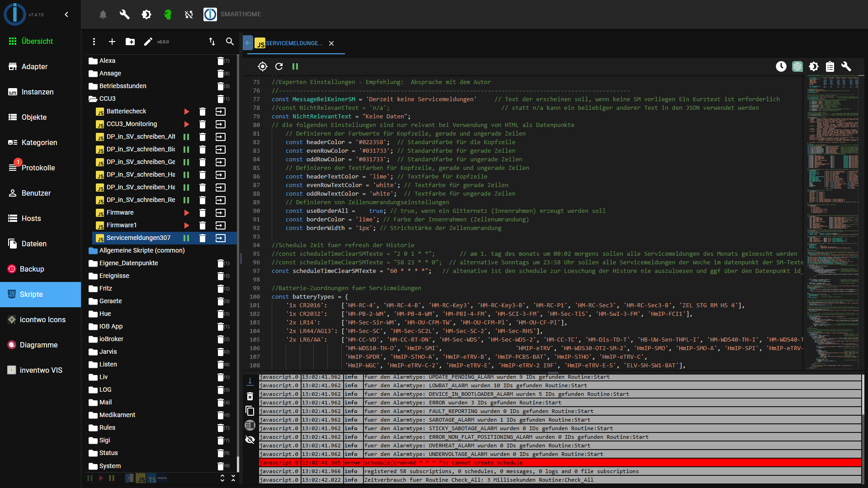Click the locate script target icon in the editor toolbar
This screenshot has width=868, height=488.
[x=263, y=66]
